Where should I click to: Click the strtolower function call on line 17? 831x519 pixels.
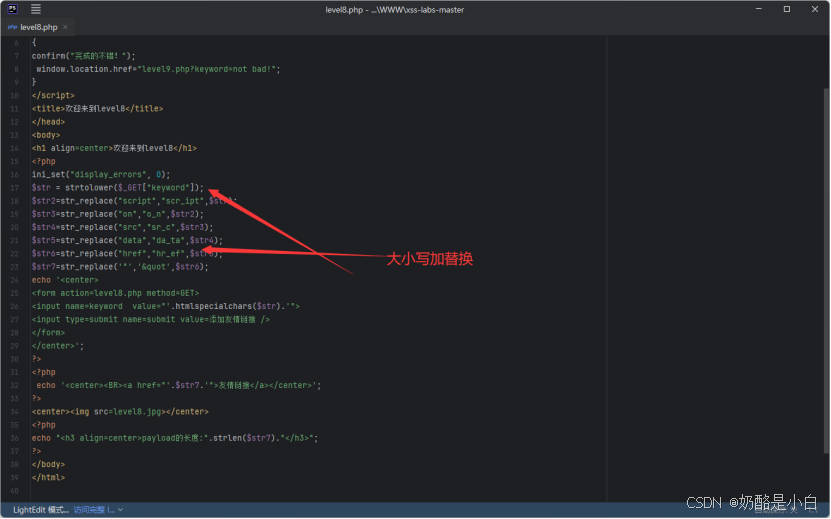89,188
